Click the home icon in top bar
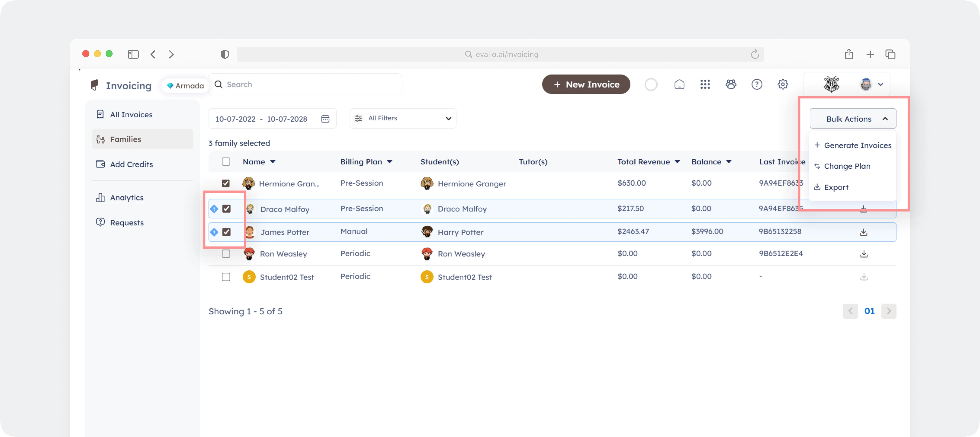Image resolution: width=980 pixels, height=437 pixels. pos(679,84)
